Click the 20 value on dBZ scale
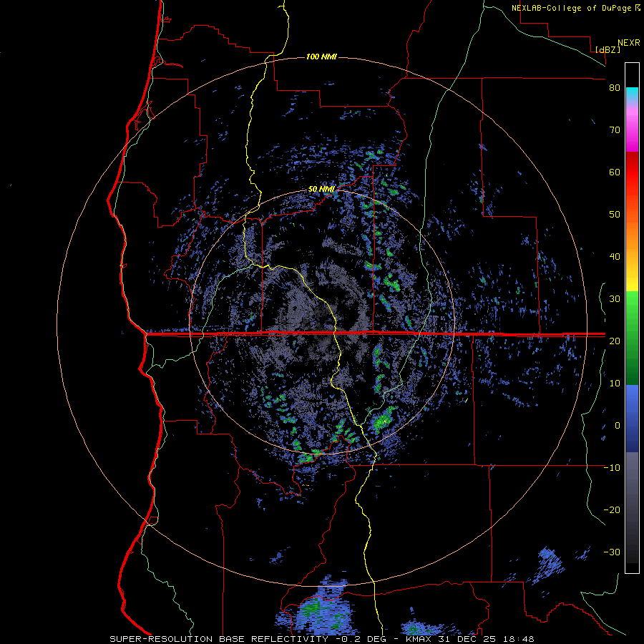Viewport: 644px width, 644px height. (615, 341)
